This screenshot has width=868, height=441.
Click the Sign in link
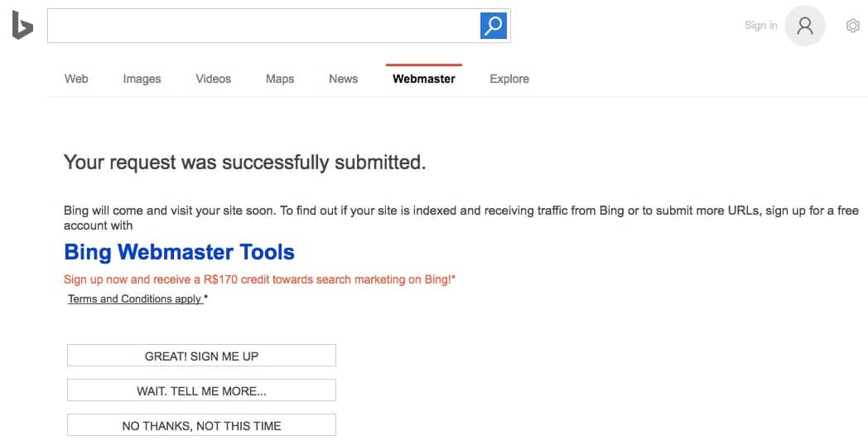click(760, 26)
